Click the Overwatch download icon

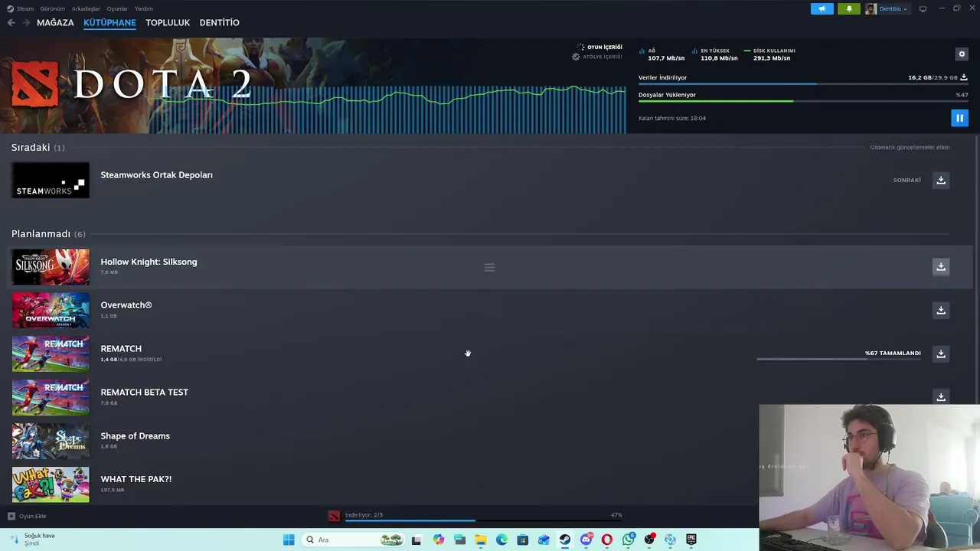[x=941, y=310]
